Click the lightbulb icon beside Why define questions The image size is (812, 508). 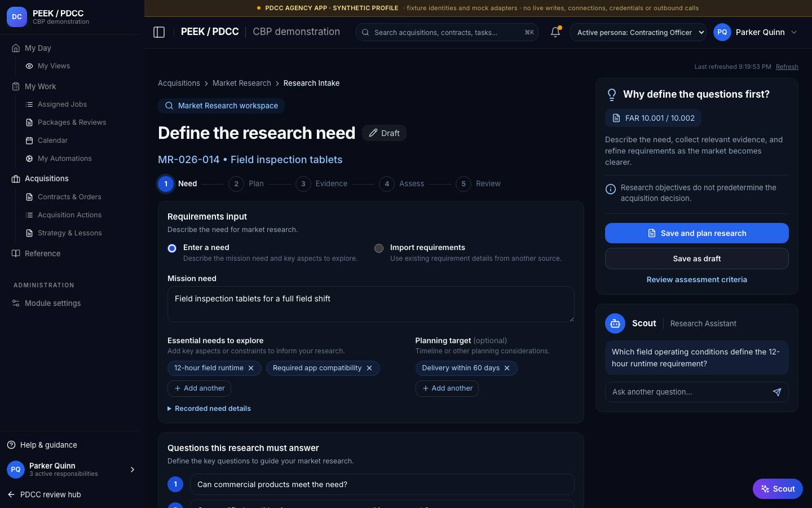coord(612,95)
